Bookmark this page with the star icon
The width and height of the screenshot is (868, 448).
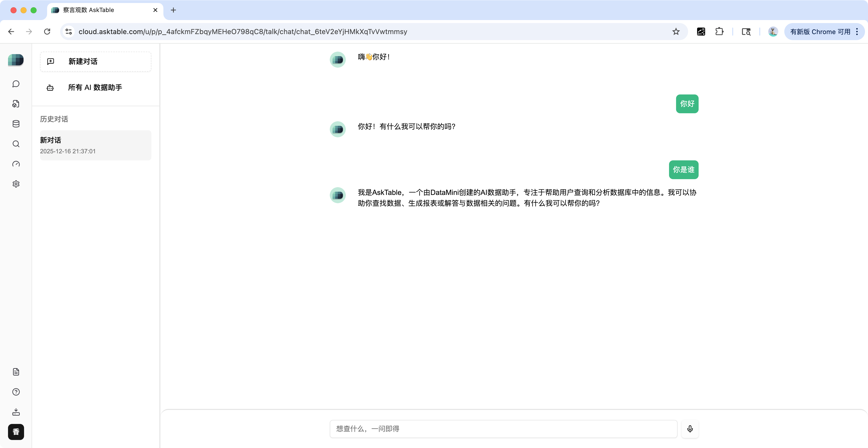tap(676, 32)
